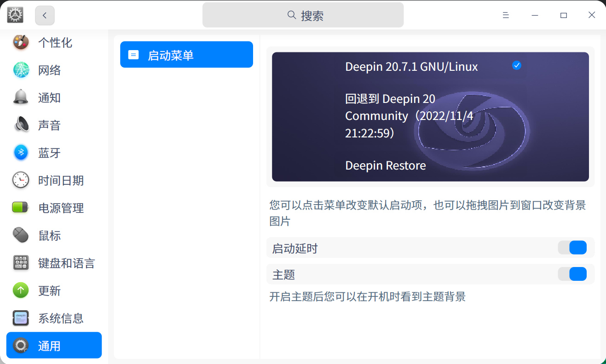Open the 系统信息 settings label

(x=61, y=318)
